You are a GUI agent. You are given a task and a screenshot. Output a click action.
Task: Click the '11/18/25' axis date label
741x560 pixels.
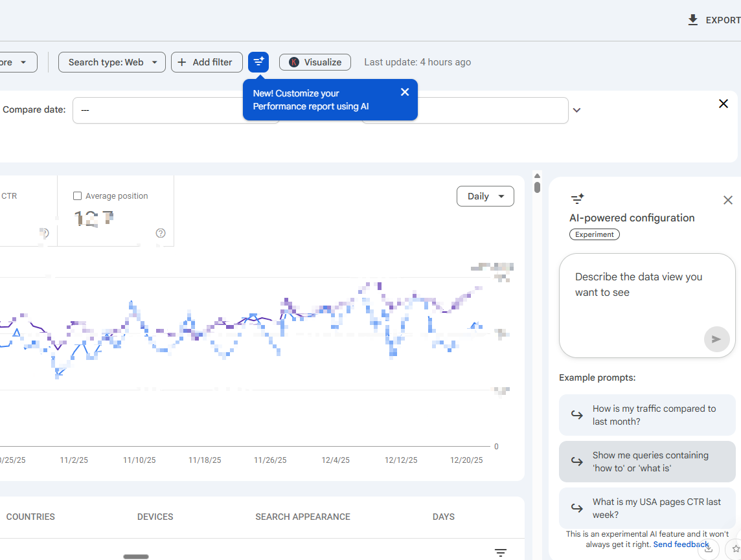(x=205, y=460)
